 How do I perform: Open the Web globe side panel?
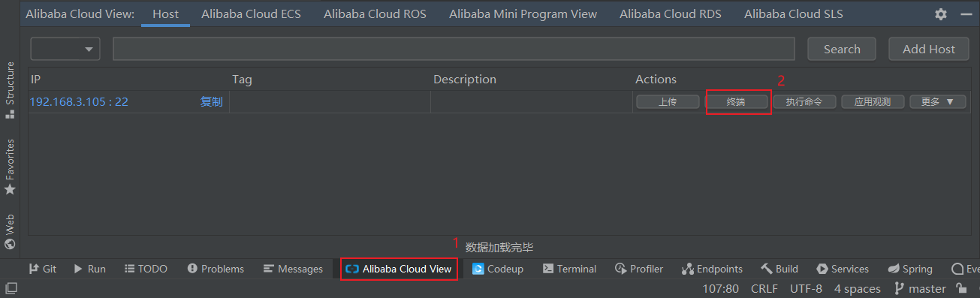10,231
